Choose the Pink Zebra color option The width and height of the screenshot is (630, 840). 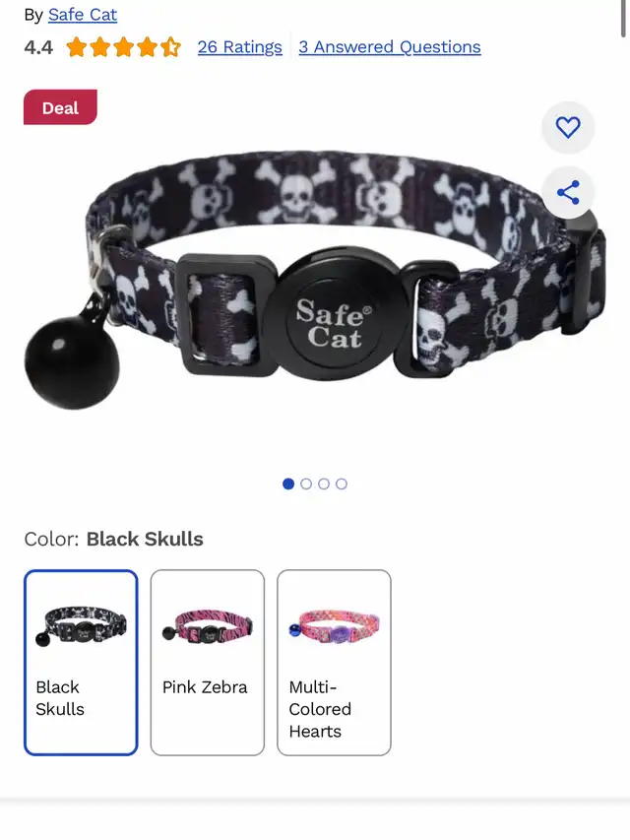(x=208, y=663)
